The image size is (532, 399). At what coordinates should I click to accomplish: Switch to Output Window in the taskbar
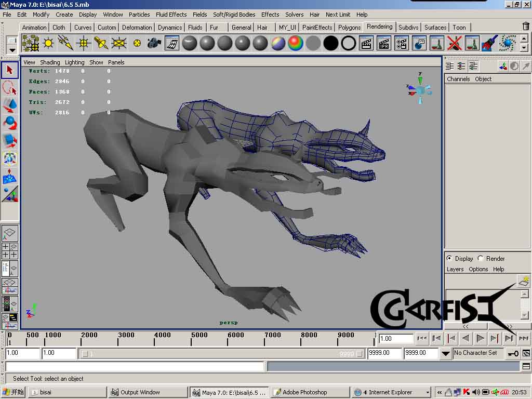point(148,392)
